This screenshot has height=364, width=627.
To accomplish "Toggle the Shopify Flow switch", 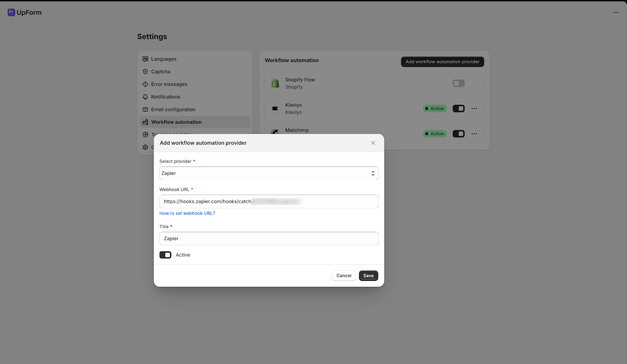I will (458, 83).
